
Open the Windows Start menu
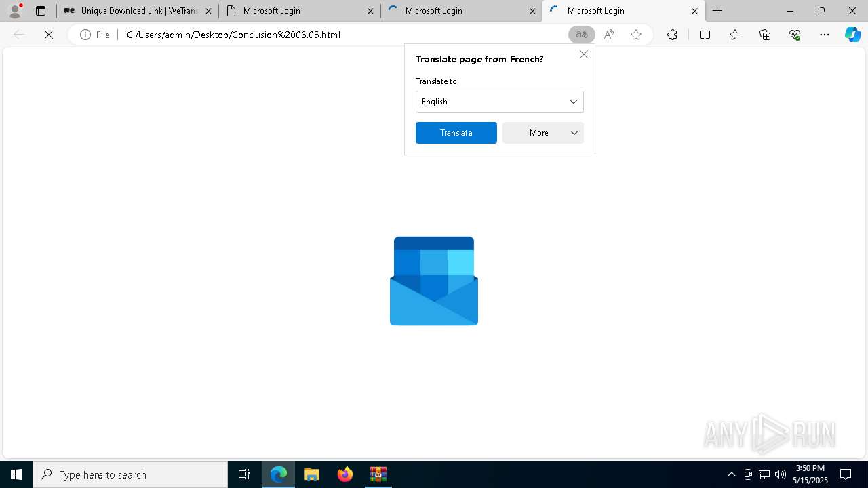[16, 474]
